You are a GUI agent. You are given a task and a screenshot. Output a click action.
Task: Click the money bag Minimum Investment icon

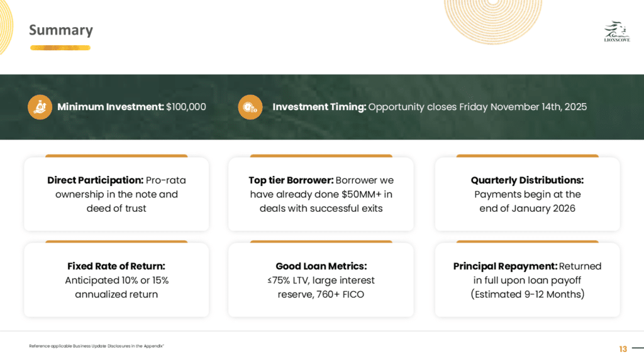[40, 107]
